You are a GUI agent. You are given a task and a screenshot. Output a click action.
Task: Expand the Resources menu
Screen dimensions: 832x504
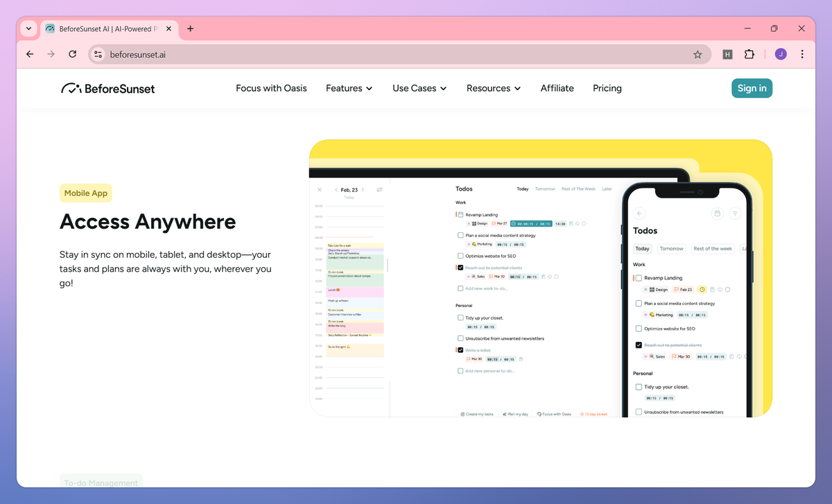click(494, 88)
